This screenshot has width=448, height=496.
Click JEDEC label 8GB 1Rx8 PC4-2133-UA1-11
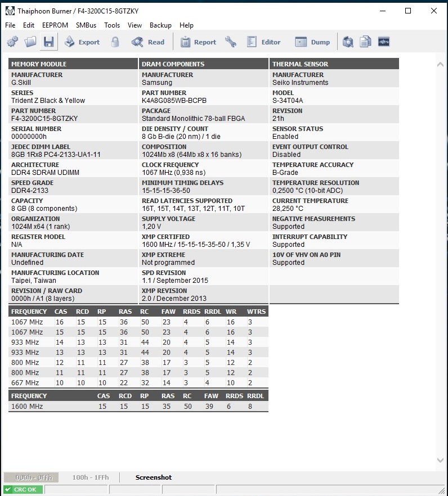click(56, 155)
